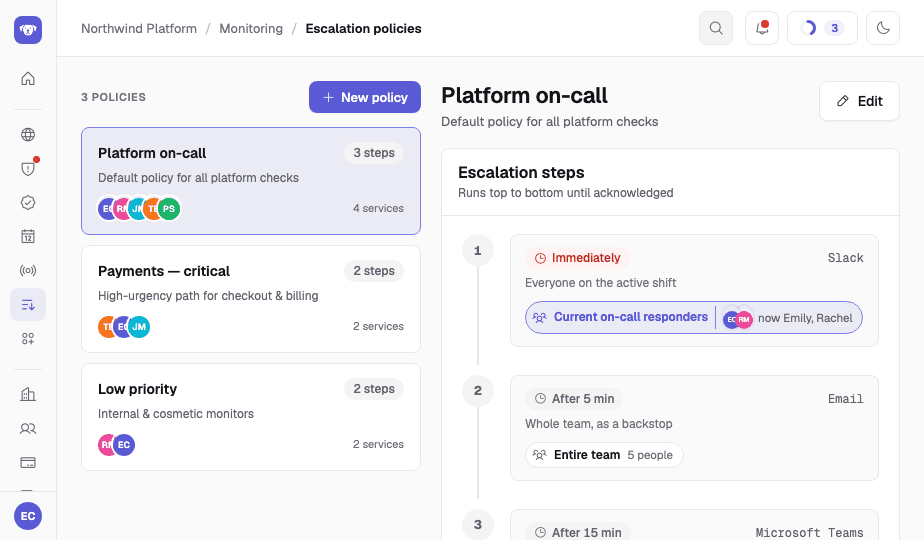Click the search icon button
Image resolution: width=924 pixels, height=540 pixels.
tap(716, 28)
